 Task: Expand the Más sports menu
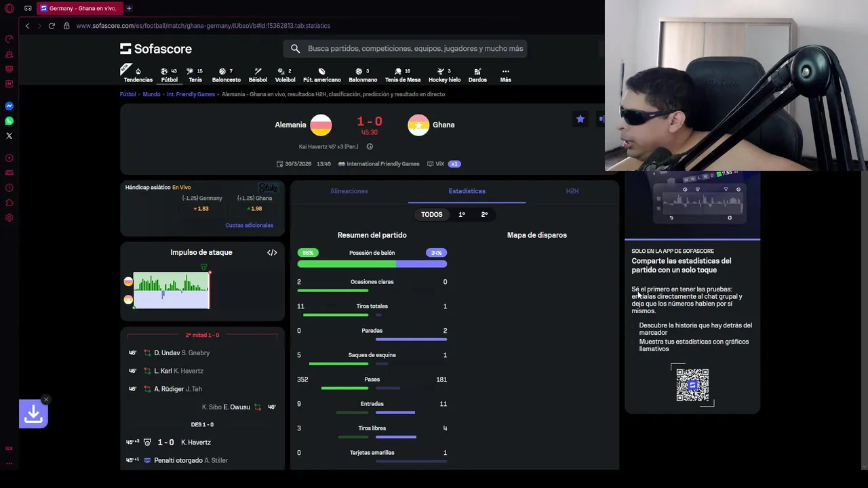click(505, 75)
